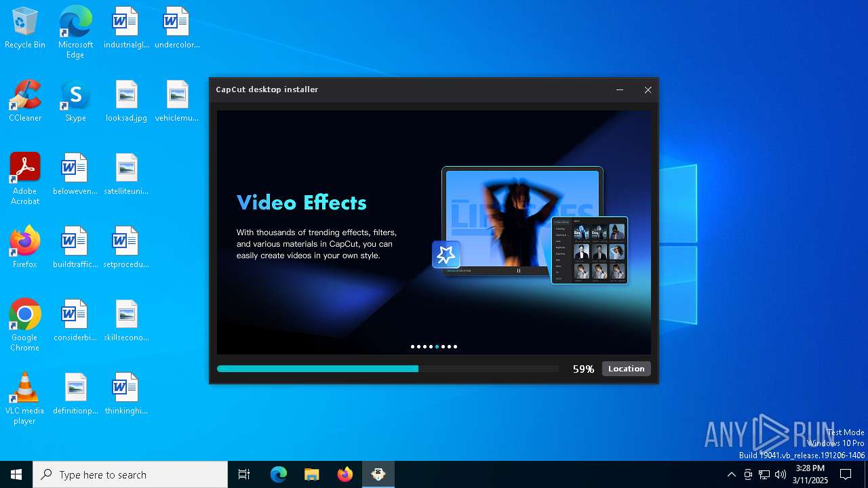Open the notification center icon
This screenshot has width=868, height=488.
point(846,474)
